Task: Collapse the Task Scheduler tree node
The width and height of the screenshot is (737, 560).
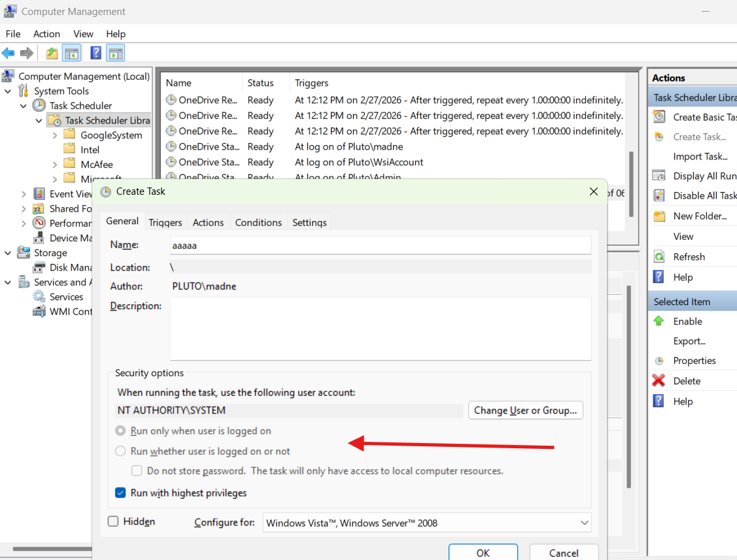Action: click(24, 106)
